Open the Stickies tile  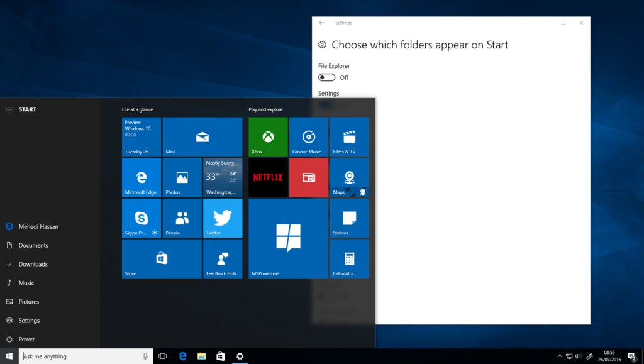pos(350,218)
